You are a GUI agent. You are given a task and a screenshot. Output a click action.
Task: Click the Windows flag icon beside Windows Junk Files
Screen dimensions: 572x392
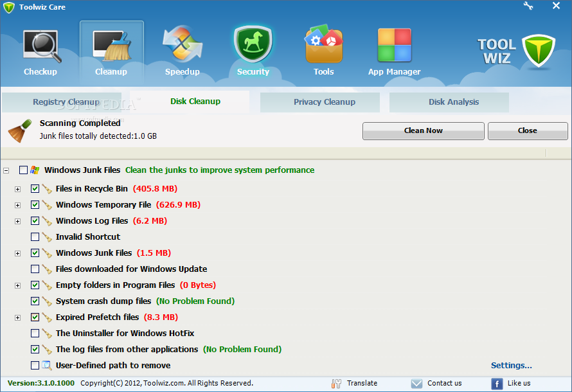(x=35, y=170)
